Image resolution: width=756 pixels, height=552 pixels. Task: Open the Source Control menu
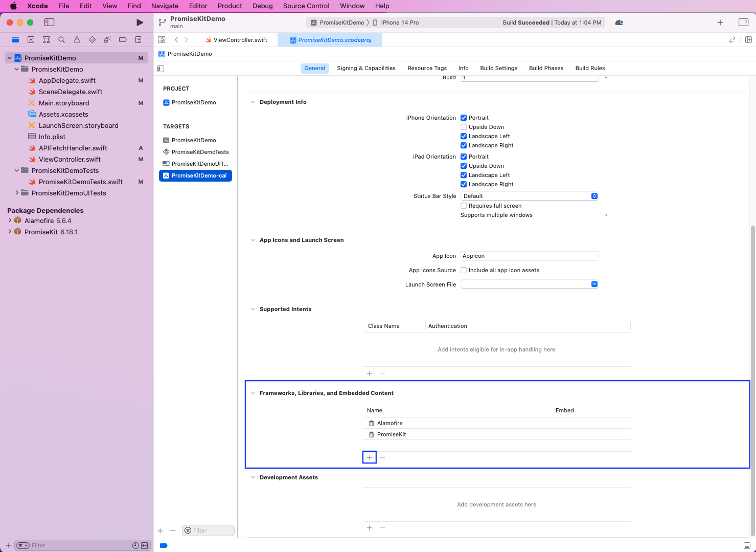[x=306, y=6]
